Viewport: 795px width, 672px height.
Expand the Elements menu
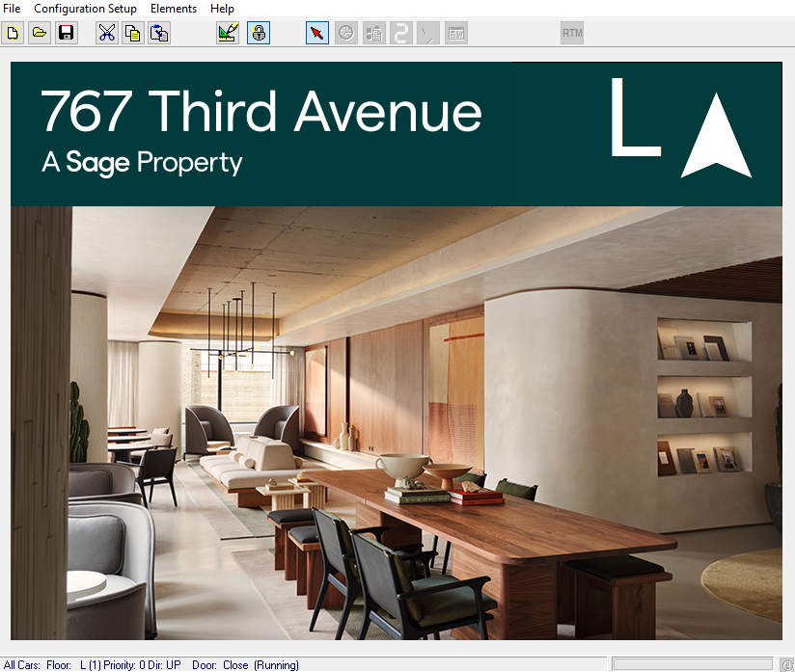tap(174, 9)
